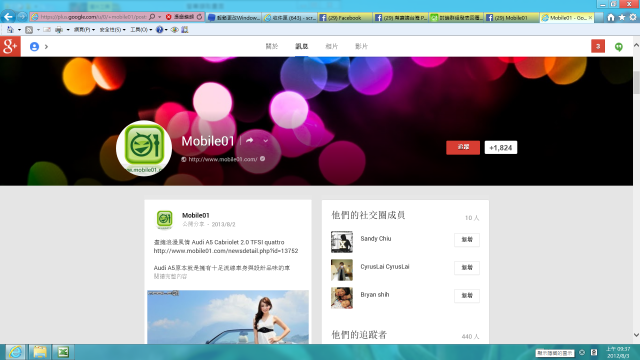Open the Audi car photo in the post

point(228,317)
